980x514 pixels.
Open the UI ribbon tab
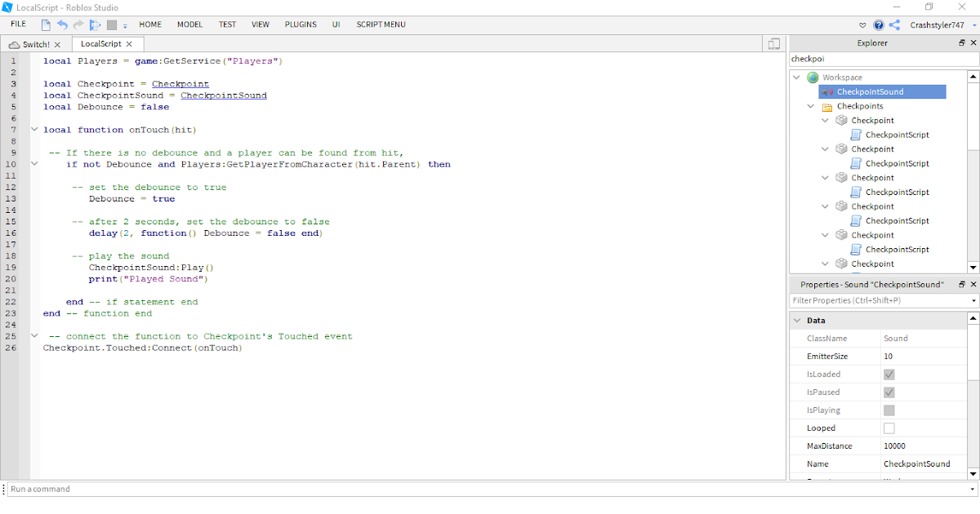336,24
